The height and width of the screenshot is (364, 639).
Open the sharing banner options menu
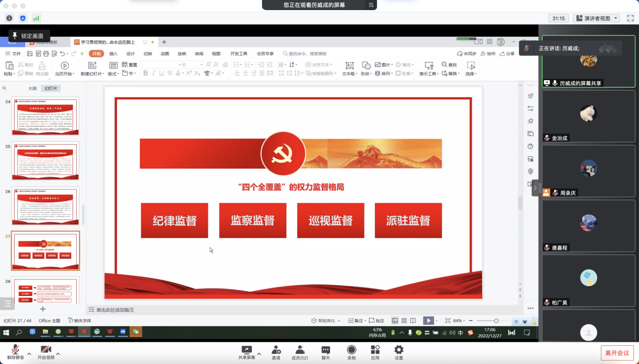[371, 5]
